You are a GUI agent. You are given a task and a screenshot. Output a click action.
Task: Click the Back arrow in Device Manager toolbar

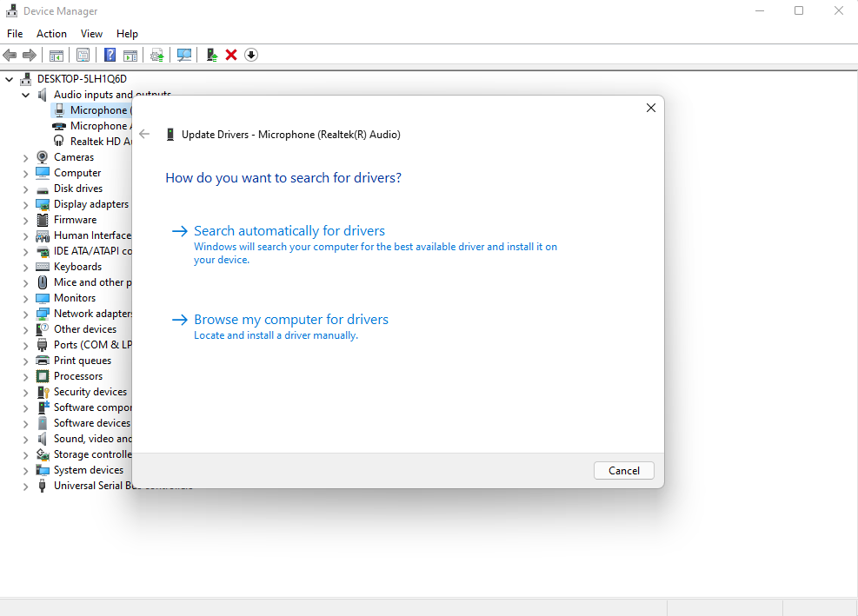10,55
